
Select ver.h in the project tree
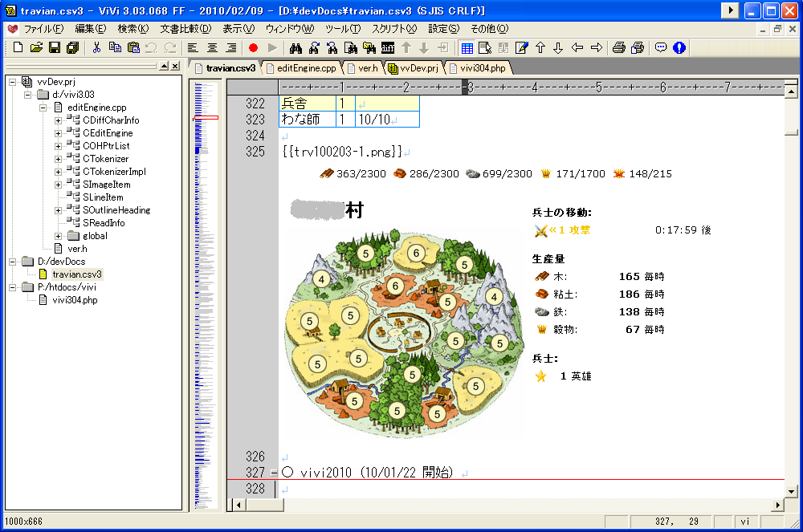[x=77, y=249]
